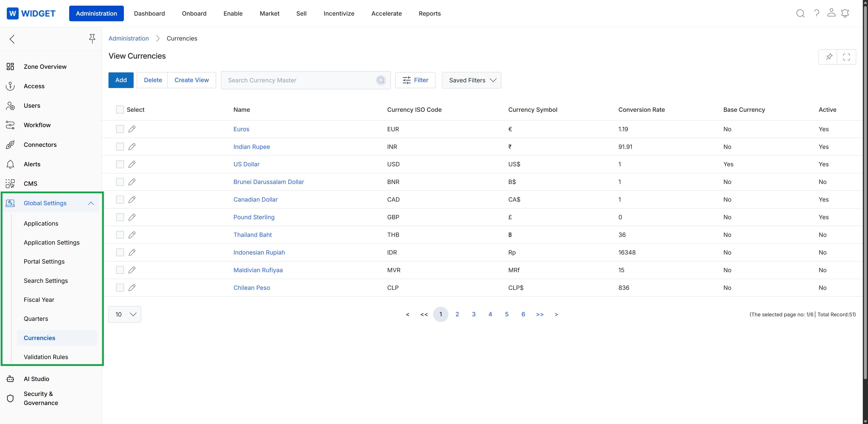Click the Zone Overview grid icon
The image size is (868, 424).
(10, 67)
